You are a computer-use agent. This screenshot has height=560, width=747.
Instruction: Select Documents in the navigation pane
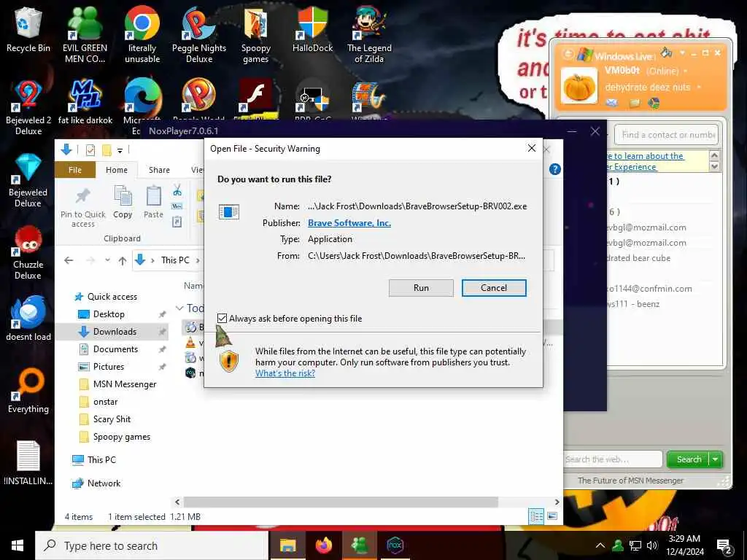tap(115, 349)
